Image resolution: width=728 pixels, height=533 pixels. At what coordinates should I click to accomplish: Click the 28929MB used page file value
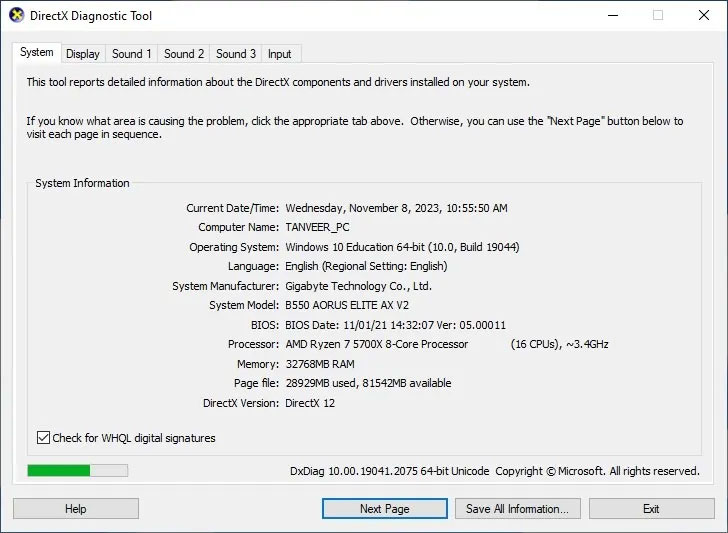321,384
